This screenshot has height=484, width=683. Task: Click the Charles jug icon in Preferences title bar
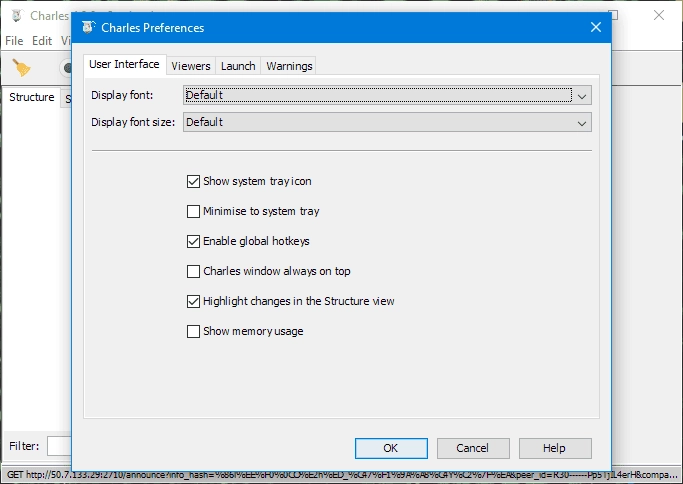click(88, 27)
